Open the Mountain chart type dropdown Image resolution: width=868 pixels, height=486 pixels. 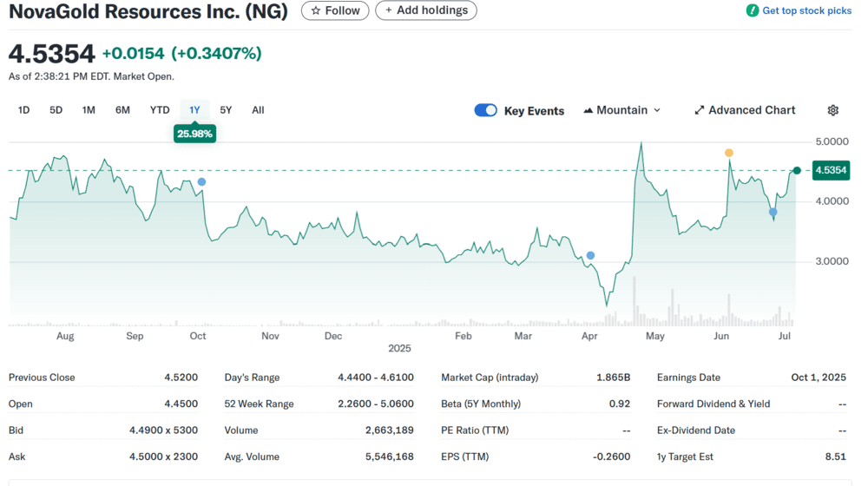(622, 110)
